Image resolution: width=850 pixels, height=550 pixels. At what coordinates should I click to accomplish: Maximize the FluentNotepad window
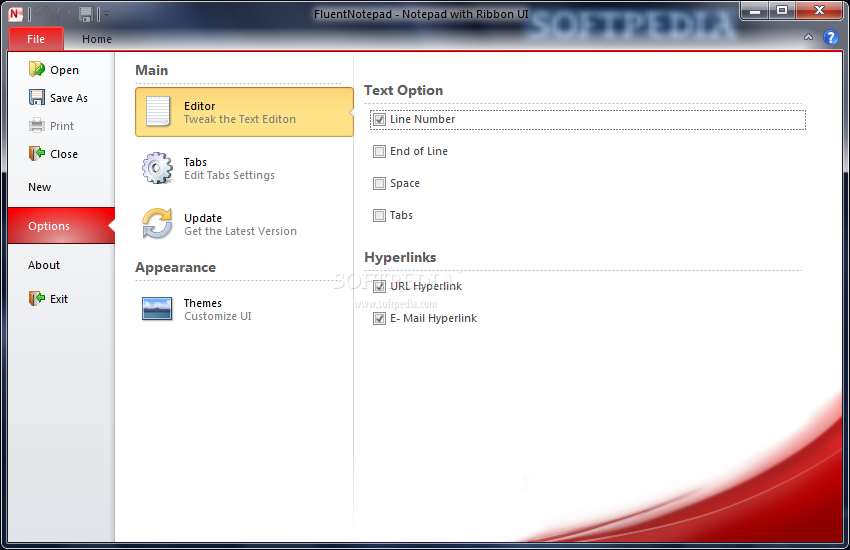pyautogui.click(x=782, y=10)
